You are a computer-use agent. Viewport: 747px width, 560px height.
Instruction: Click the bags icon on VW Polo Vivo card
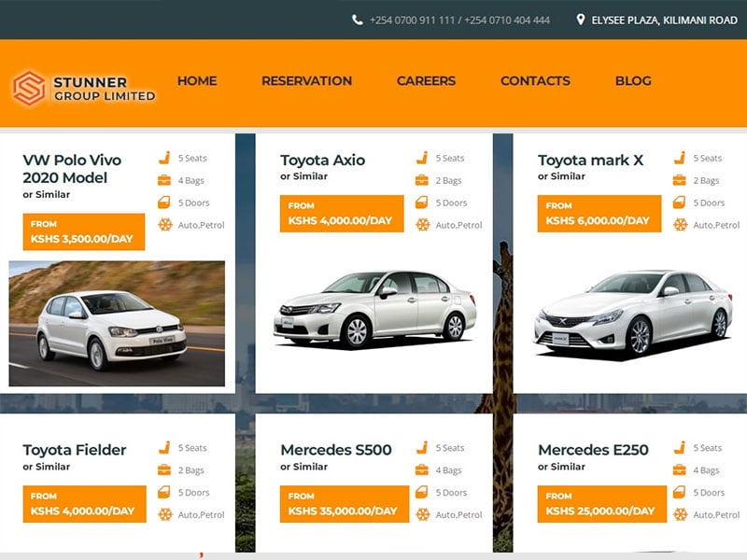click(x=164, y=180)
